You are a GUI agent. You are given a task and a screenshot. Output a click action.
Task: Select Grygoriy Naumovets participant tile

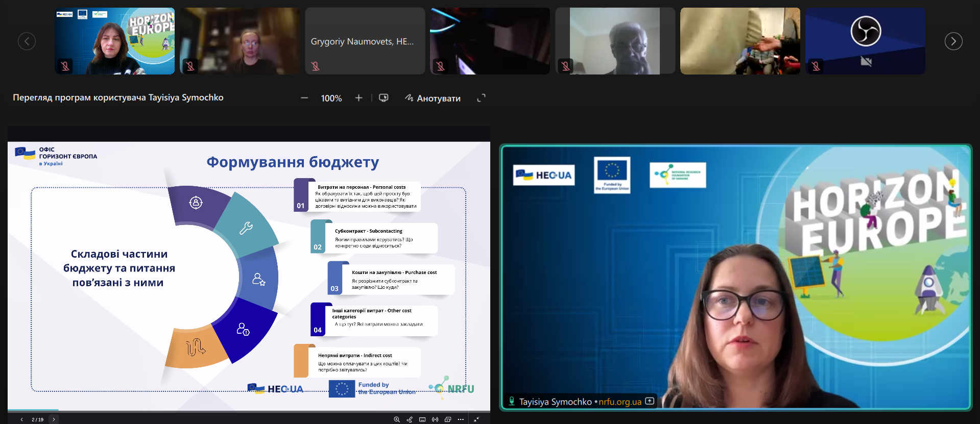click(x=365, y=41)
